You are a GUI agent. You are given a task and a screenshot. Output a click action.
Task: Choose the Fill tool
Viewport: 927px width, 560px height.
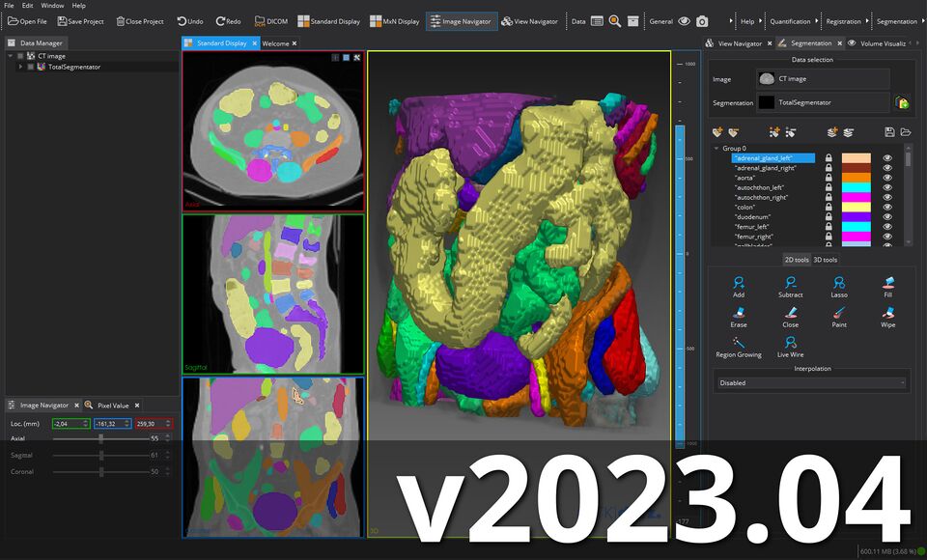(887, 286)
